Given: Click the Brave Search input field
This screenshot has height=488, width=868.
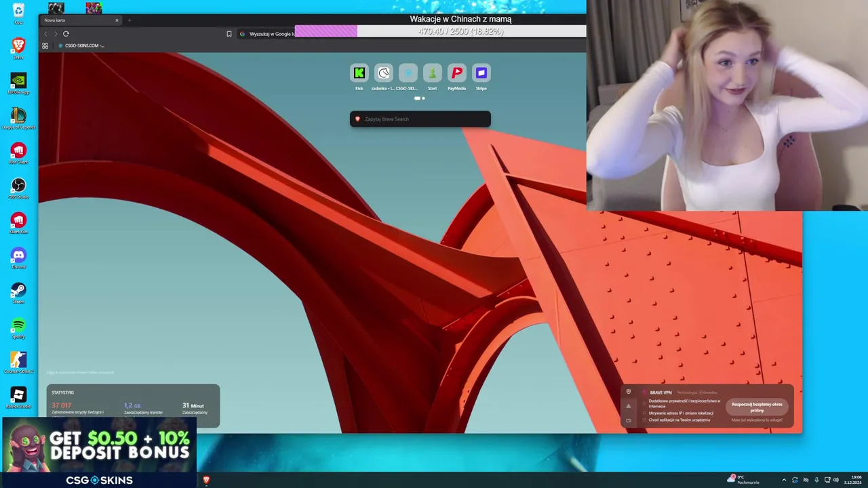Looking at the screenshot, I should tap(420, 119).
